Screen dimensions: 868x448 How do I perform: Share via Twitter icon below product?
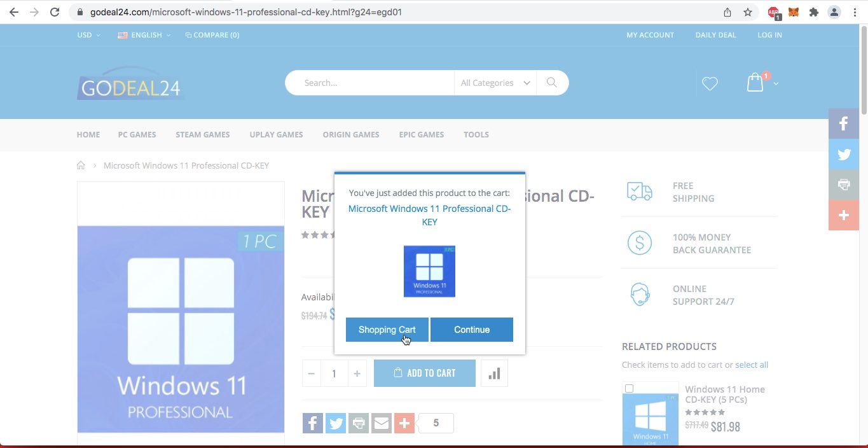click(336, 423)
